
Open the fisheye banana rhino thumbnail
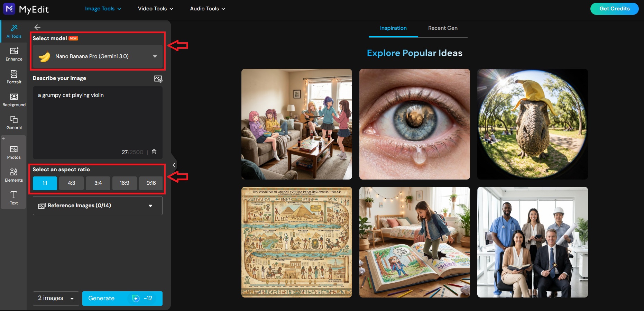pos(533,124)
